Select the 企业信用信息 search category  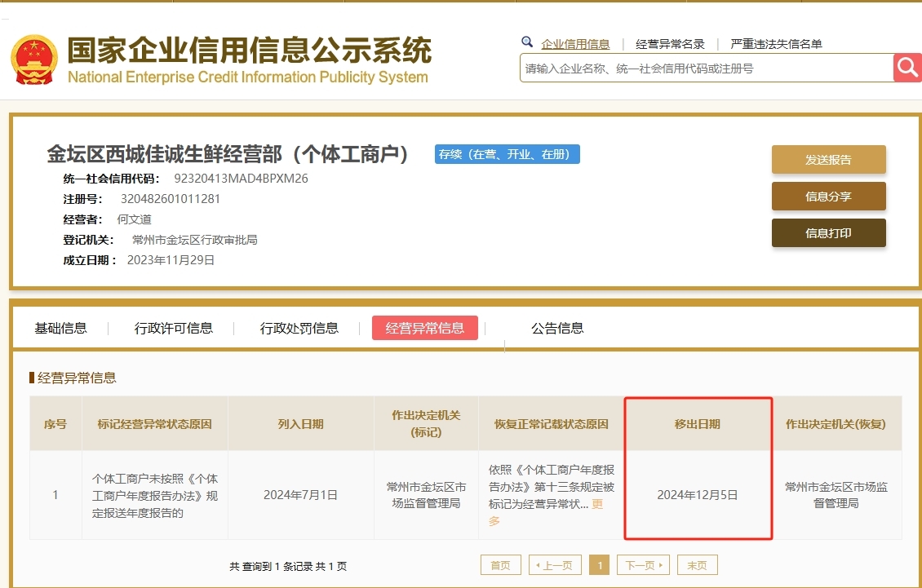575,44
